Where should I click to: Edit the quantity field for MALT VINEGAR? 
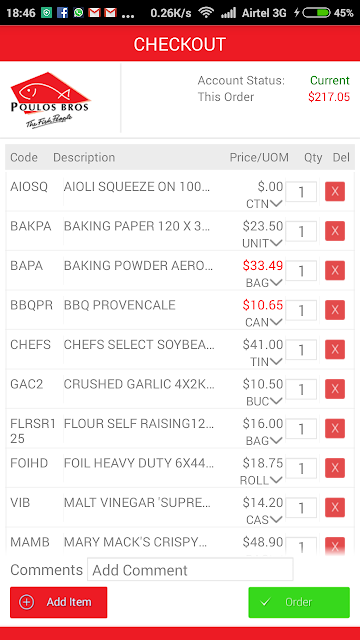click(x=301, y=508)
